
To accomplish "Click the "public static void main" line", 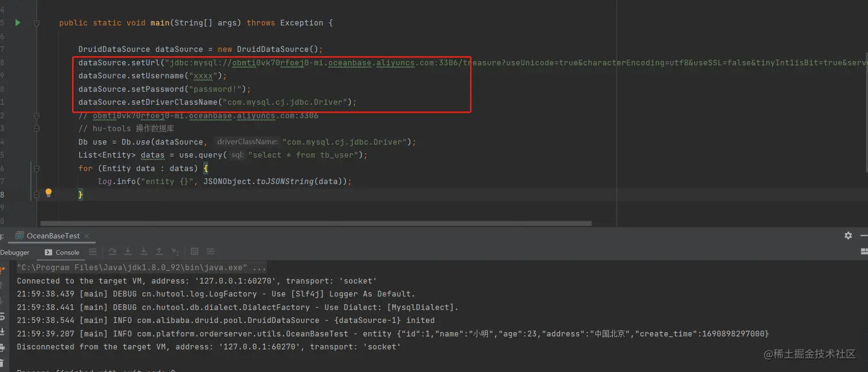I will [196, 23].
